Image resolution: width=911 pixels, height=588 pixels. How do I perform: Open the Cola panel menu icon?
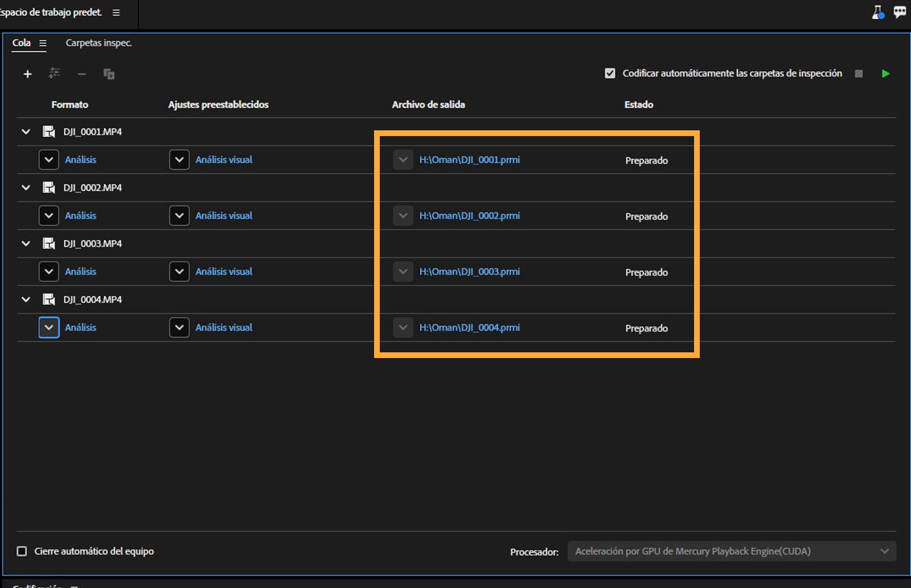pyautogui.click(x=43, y=43)
